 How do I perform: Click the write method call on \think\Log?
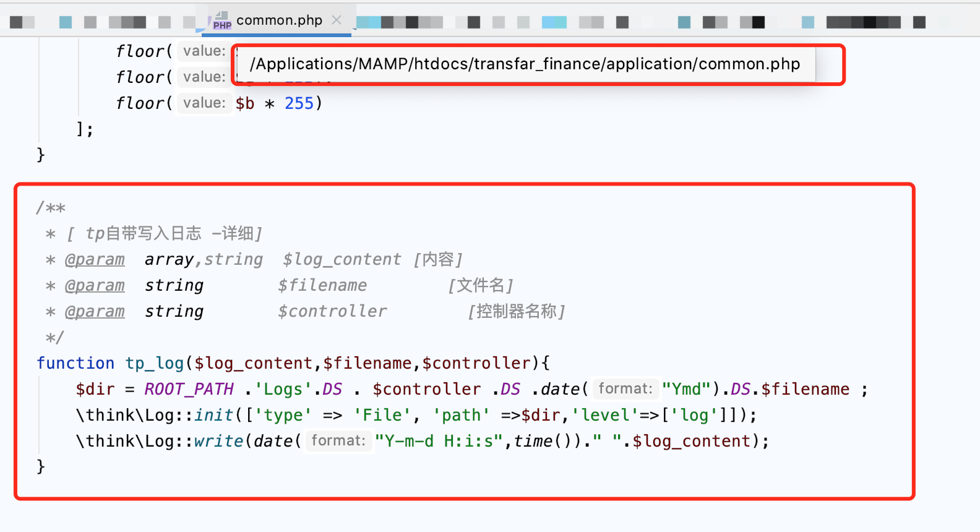pyautogui.click(x=218, y=441)
